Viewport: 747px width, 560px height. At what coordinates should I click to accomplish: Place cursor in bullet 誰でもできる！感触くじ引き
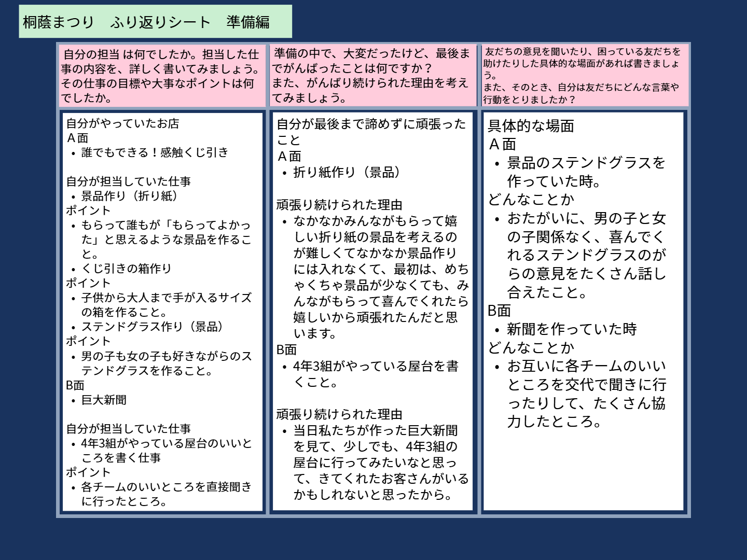(155, 152)
